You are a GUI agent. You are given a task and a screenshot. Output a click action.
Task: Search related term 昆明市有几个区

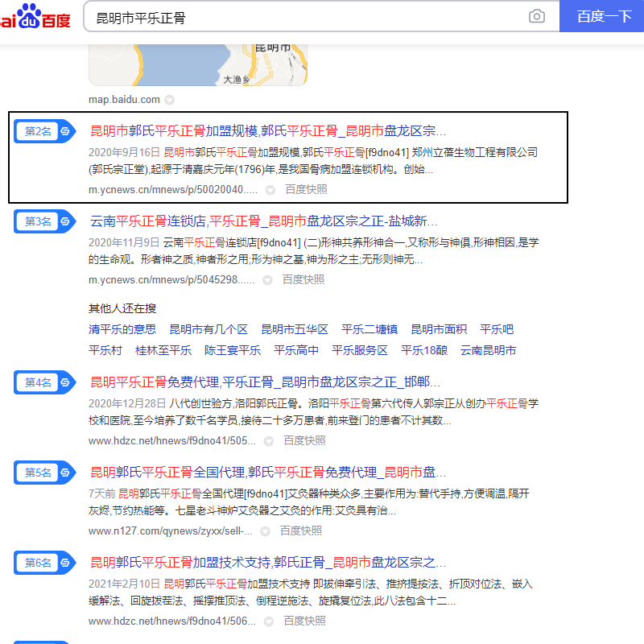(x=208, y=329)
